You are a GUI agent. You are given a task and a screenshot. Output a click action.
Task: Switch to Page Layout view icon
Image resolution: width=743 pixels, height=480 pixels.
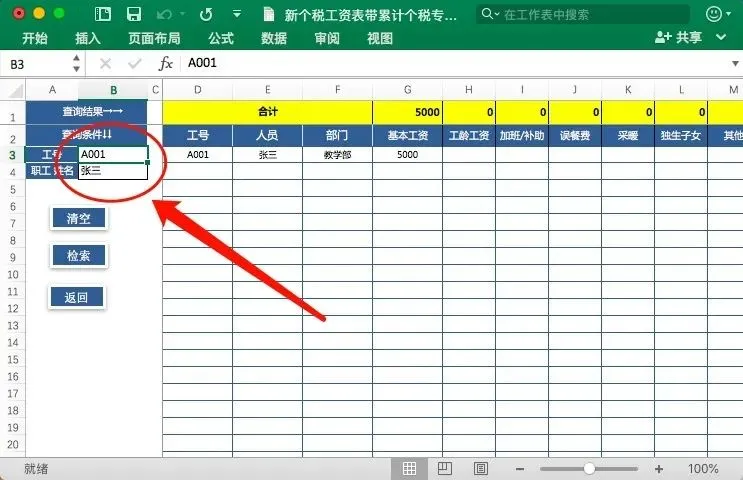444,469
